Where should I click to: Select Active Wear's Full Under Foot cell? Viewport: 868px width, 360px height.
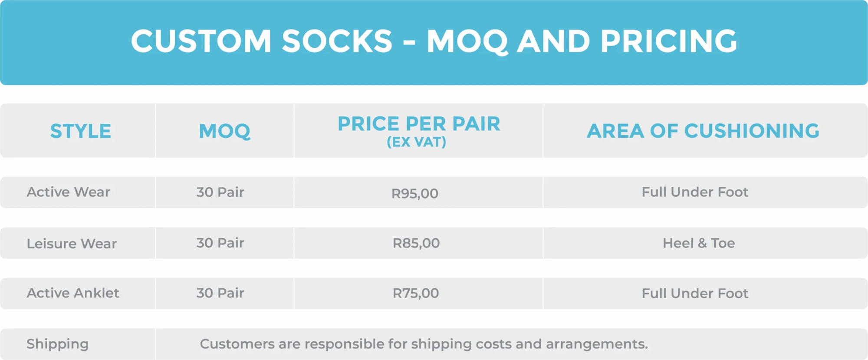coord(695,192)
